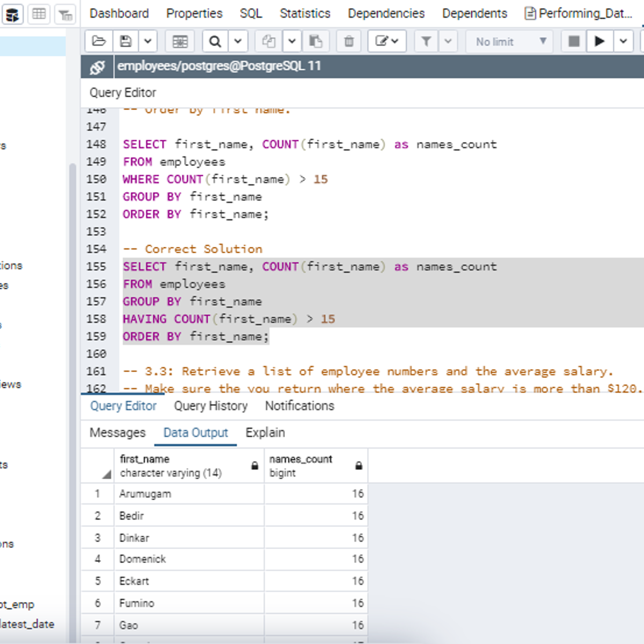This screenshot has height=644, width=644.
Task: Open the Dependencies tab
Action: 386,13
